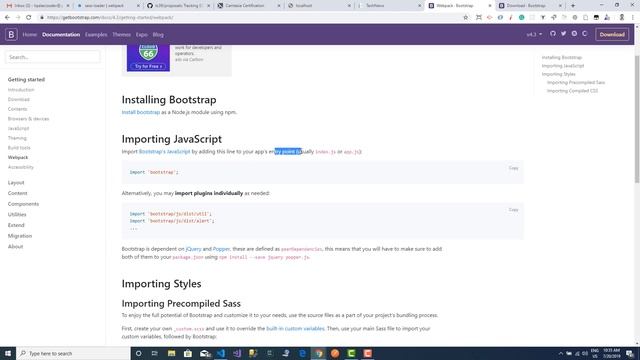Open the Slack icon link in the navbar
640x360 pixels.
click(574, 34)
